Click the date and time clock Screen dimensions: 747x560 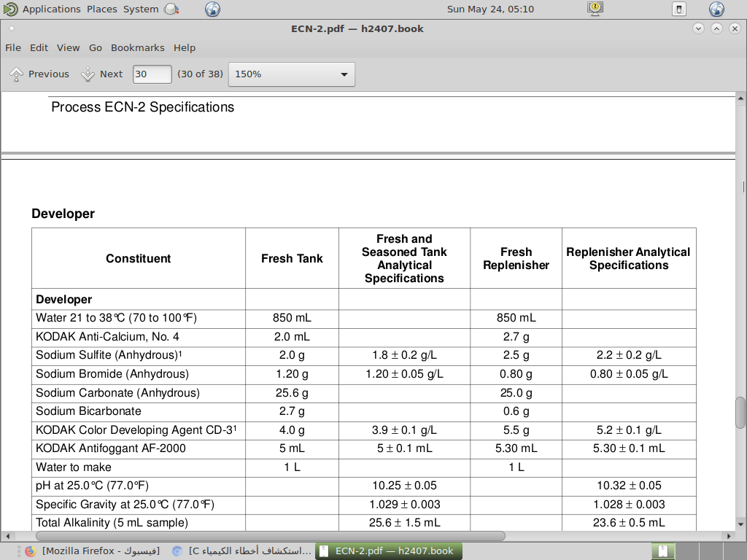pos(490,9)
